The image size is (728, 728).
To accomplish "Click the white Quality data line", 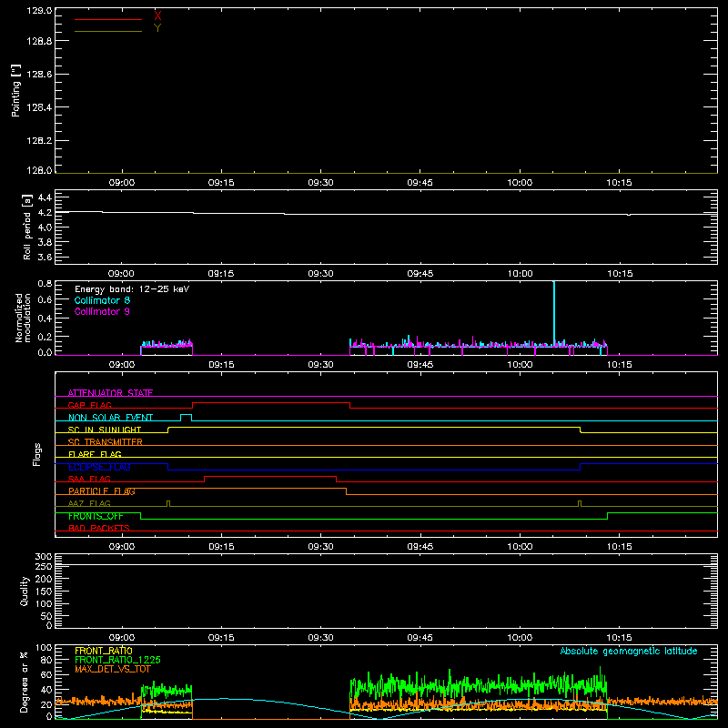I will click(x=386, y=565).
